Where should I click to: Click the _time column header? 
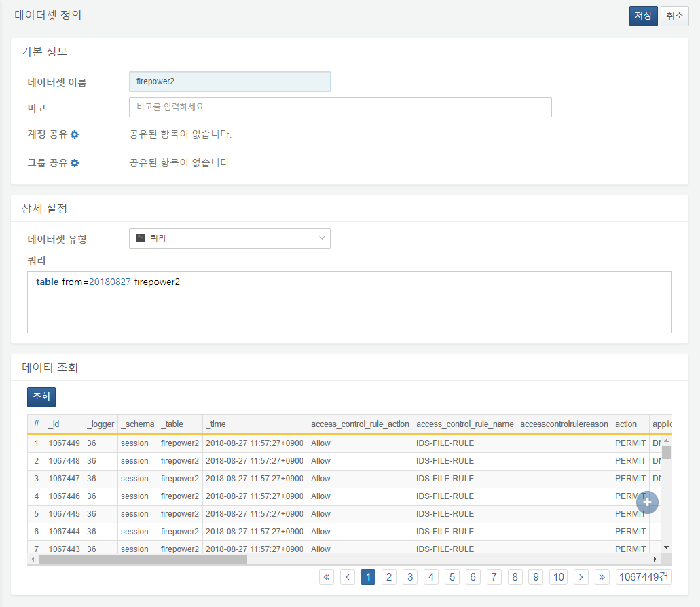click(x=255, y=424)
